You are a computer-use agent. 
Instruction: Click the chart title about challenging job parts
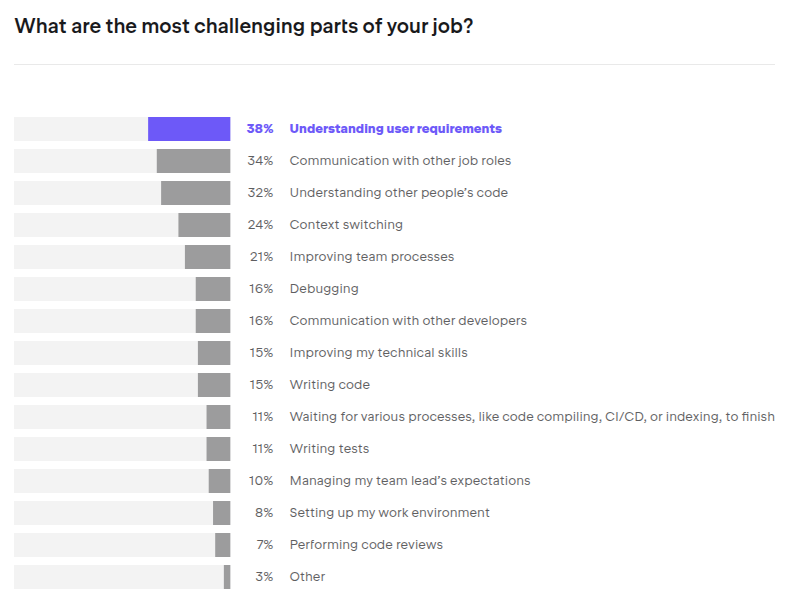(x=244, y=26)
